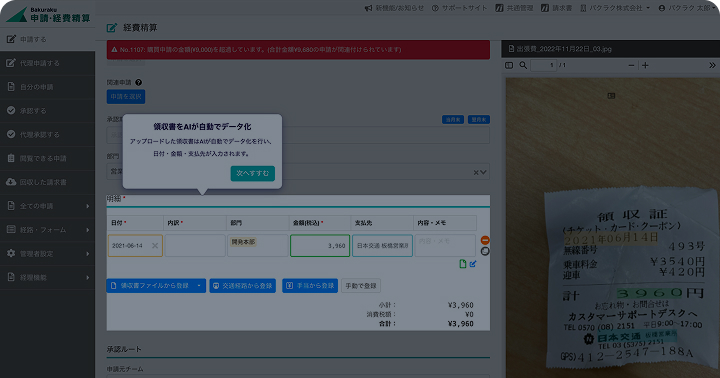Open 回収した請求書 in the sidebar

(x=47, y=182)
